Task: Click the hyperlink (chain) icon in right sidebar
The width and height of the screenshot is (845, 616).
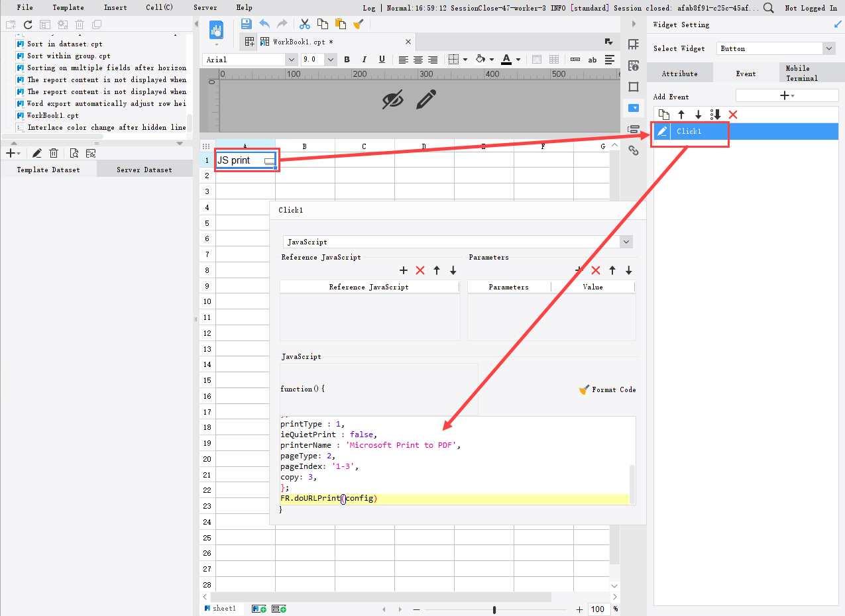Action: click(634, 150)
